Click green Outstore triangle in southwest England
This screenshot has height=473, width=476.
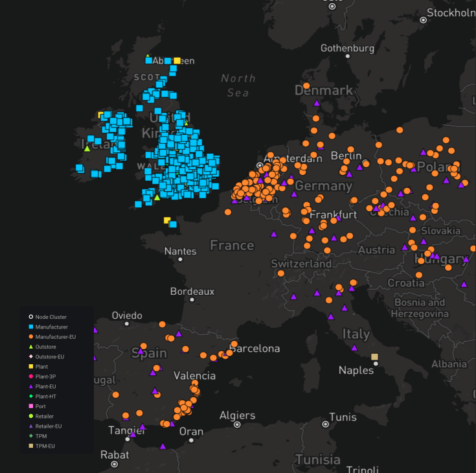pyautogui.click(x=157, y=198)
